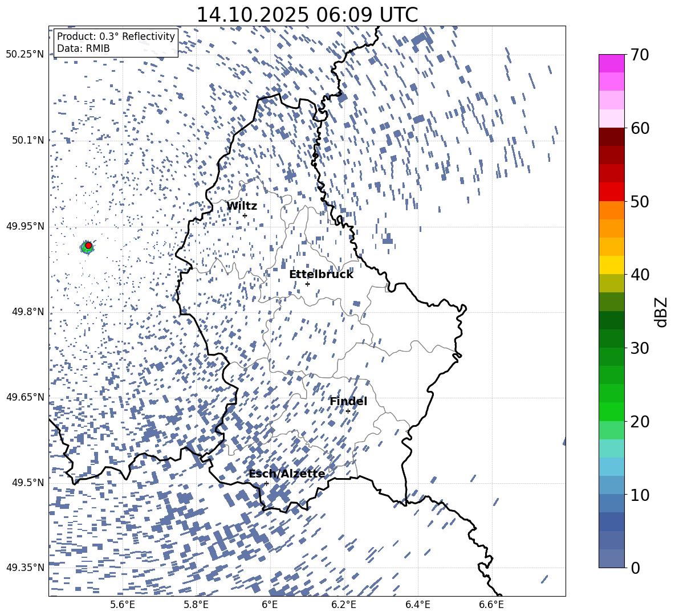Click the Ettelbruck city label
675x616 pixels.
pyautogui.click(x=321, y=275)
